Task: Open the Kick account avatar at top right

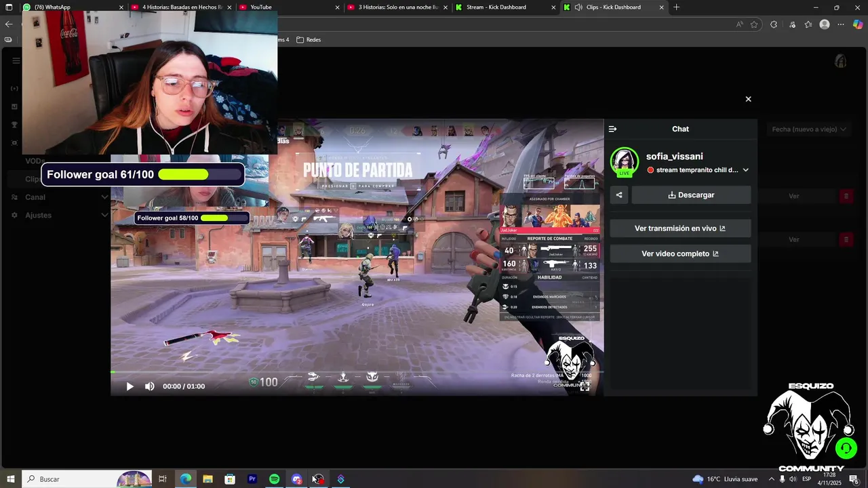Action: point(840,61)
